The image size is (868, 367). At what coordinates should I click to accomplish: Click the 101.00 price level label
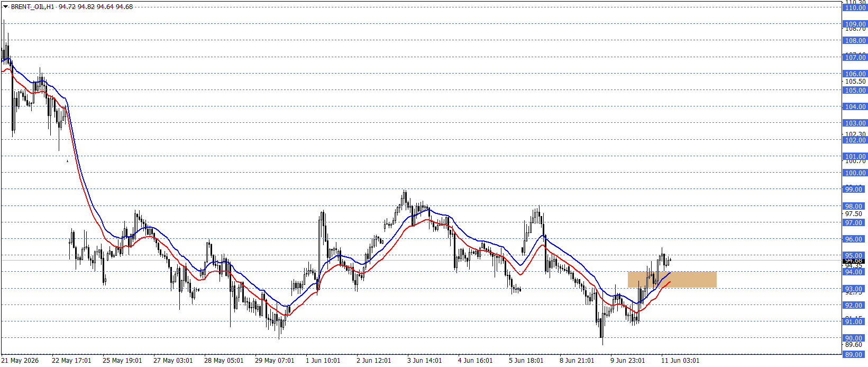855,157
